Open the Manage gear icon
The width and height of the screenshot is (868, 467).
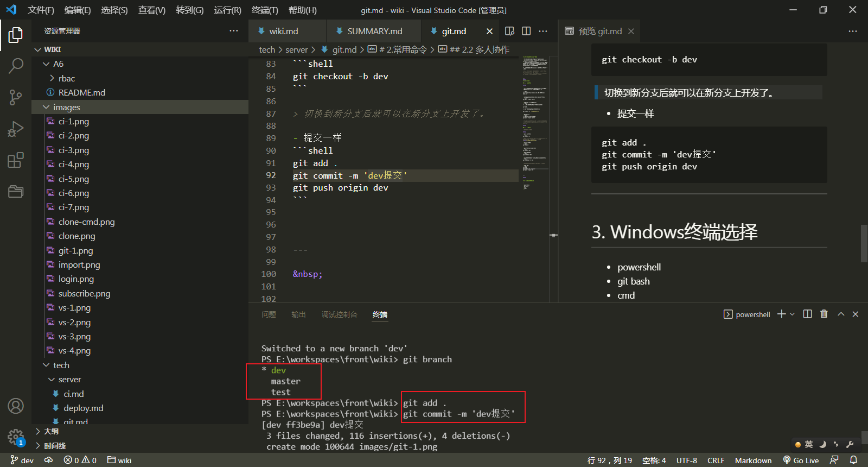(16, 437)
